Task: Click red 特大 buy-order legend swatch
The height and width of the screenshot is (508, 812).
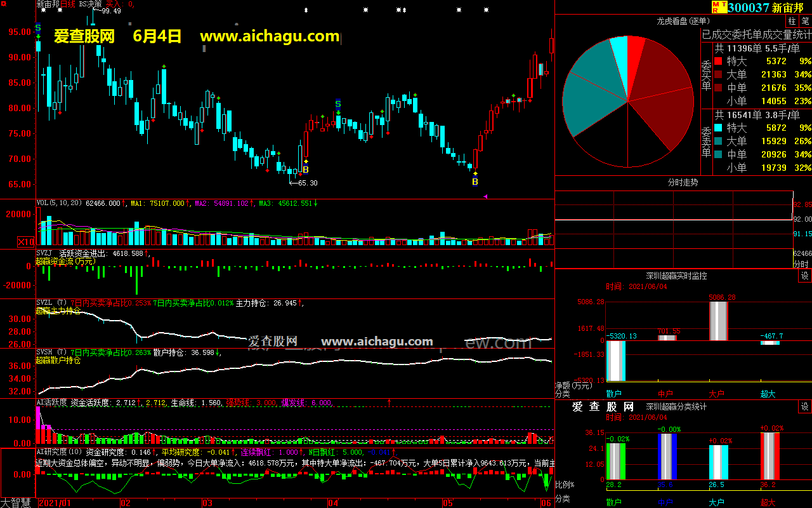Action: (x=718, y=61)
